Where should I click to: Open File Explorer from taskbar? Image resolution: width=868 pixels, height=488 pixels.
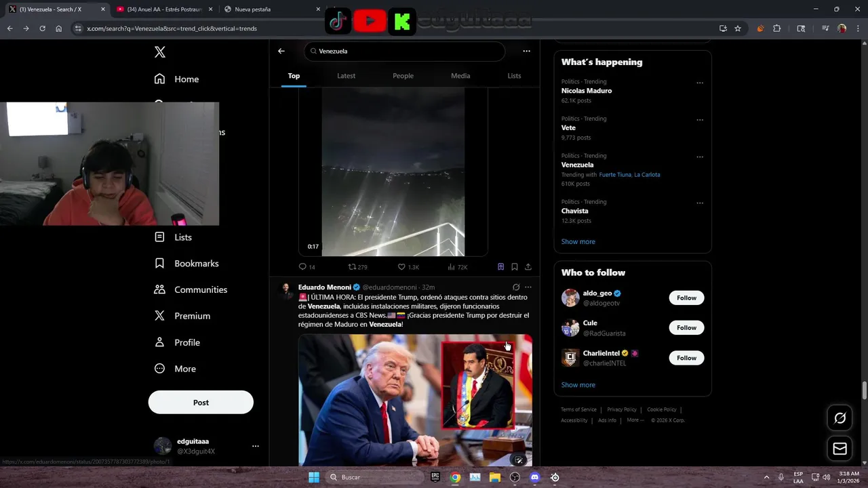coord(495,477)
